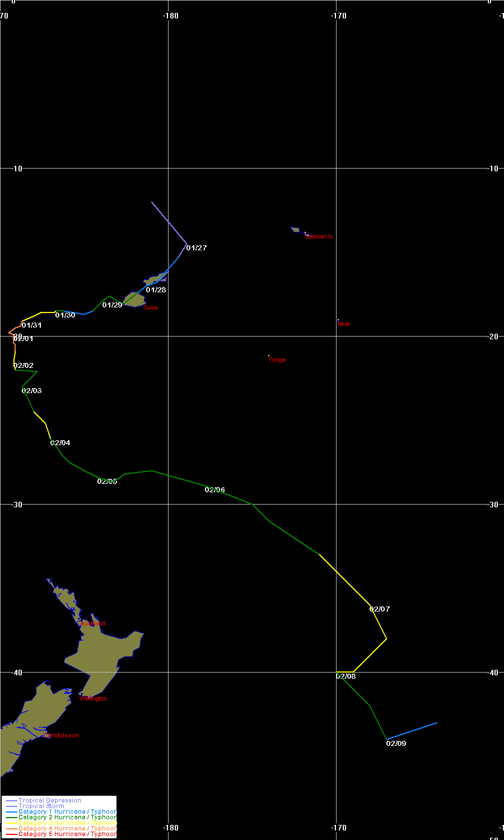The width and height of the screenshot is (504, 840).
Task: Select the Category 2 Hurricane legend entry
Action: click(67, 818)
